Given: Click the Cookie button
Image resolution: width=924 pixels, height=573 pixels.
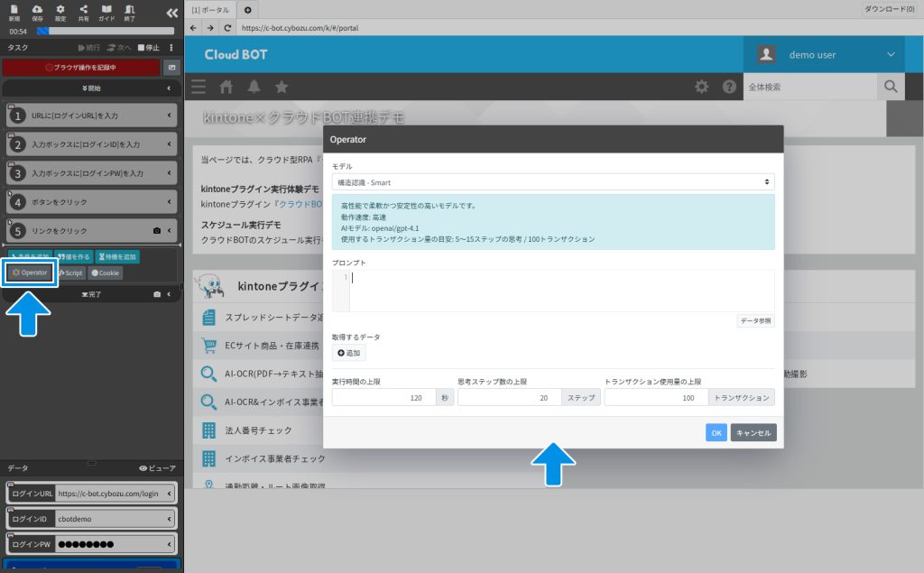Looking at the screenshot, I should coord(106,273).
